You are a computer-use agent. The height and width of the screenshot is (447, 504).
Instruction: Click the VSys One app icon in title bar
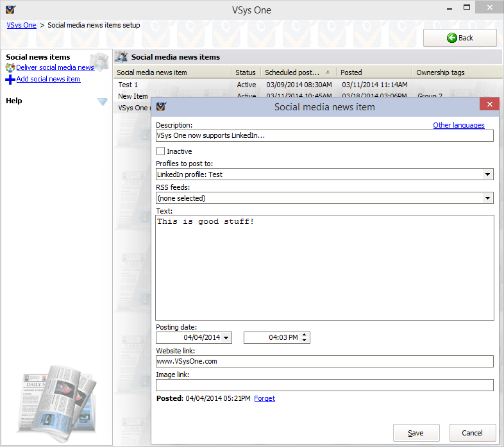coord(11,10)
